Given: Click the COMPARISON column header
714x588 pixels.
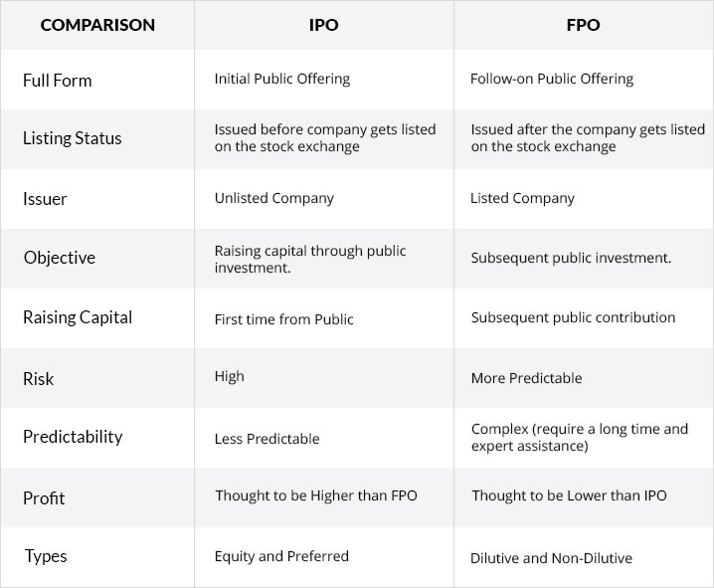Looking at the screenshot, I should (97, 25).
